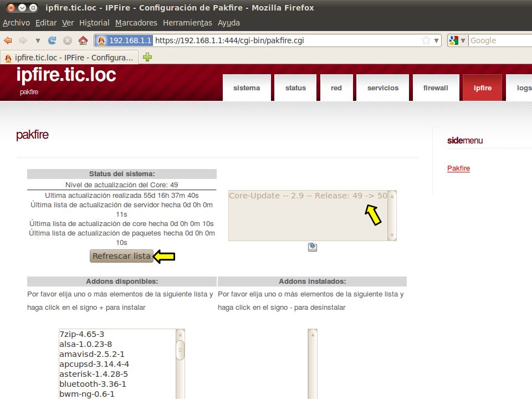
Task: Click the available addons list scrollbar handle
Action: coord(180,350)
